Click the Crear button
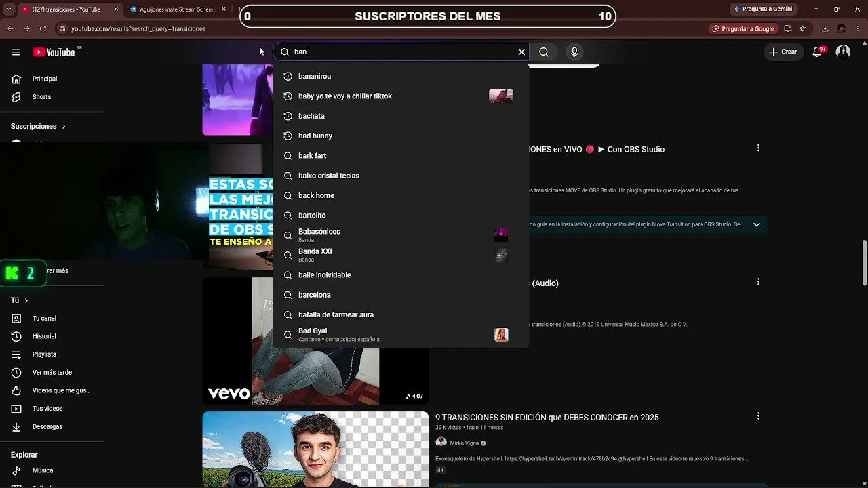868x488 pixels. (783, 52)
